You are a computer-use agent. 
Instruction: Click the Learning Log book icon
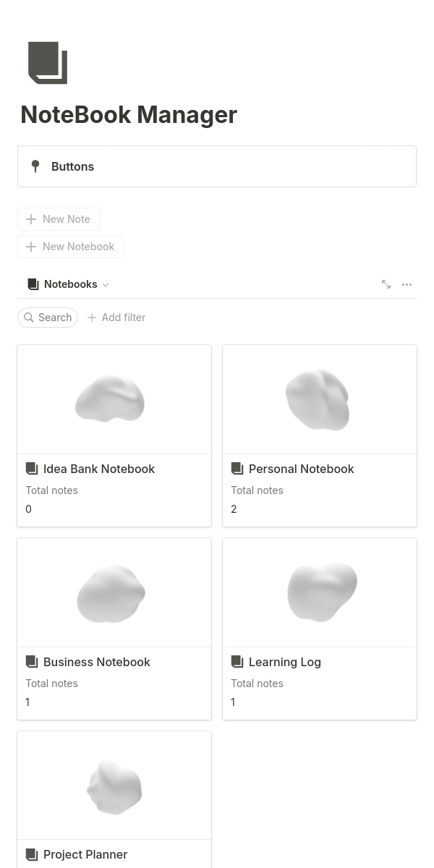237,662
